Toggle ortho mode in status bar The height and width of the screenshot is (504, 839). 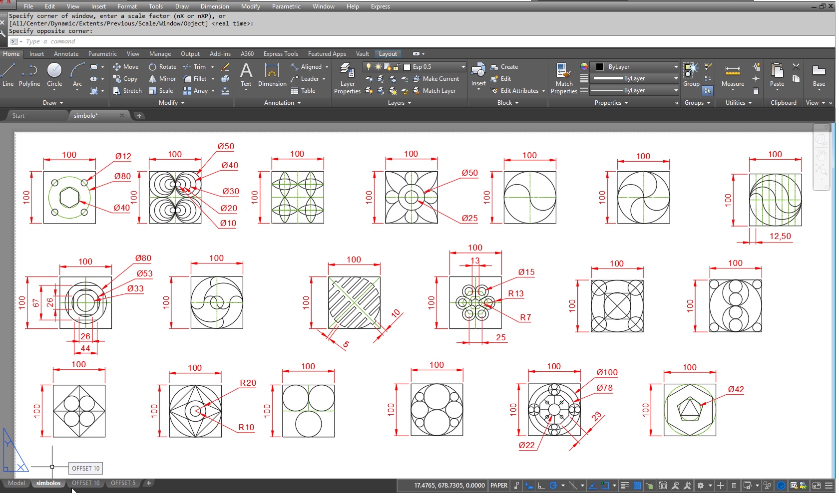541,486
